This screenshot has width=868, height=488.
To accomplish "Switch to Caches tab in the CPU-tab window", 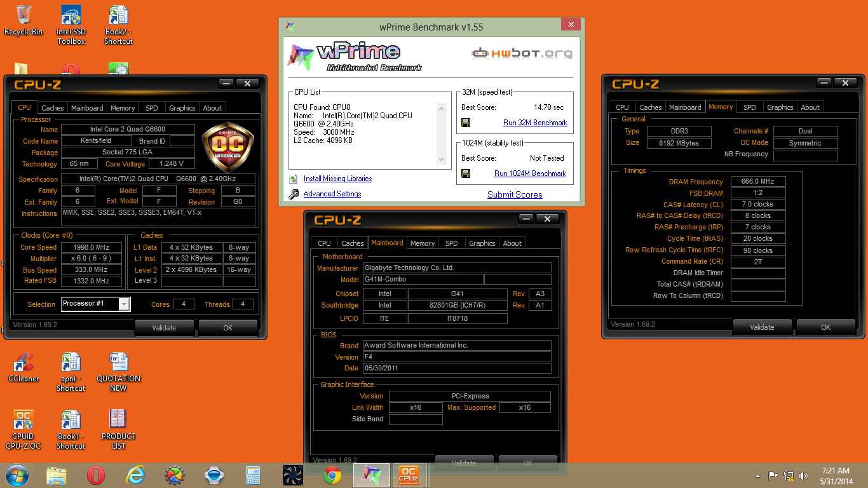I will (x=53, y=108).
